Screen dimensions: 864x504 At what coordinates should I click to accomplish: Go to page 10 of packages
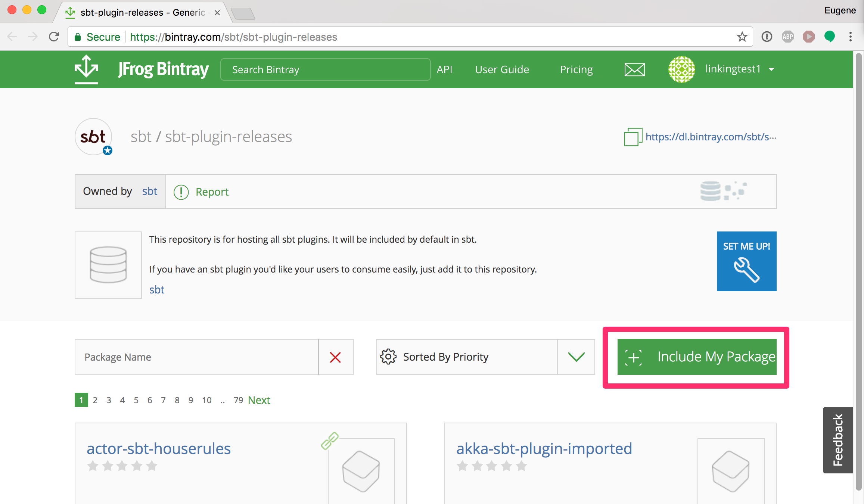pos(207,400)
